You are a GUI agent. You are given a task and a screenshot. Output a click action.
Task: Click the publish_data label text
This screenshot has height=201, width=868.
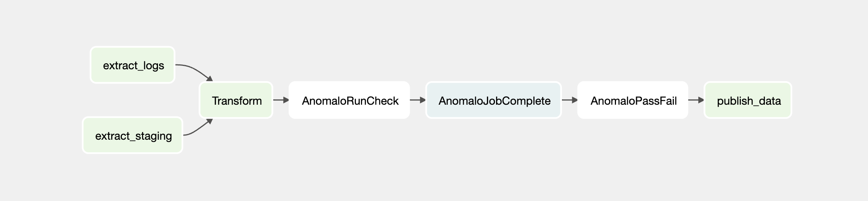click(749, 101)
